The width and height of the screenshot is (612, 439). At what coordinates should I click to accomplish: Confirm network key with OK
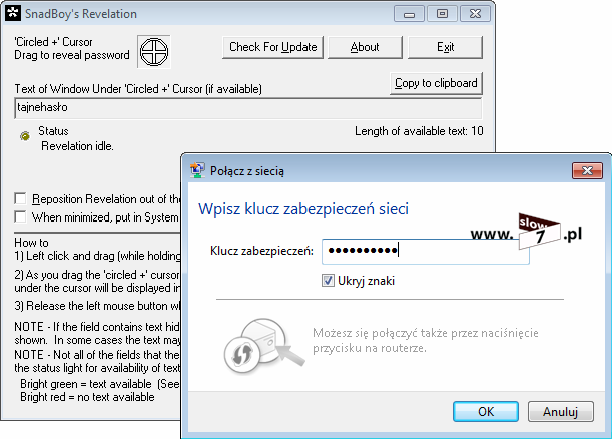point(486,411)
